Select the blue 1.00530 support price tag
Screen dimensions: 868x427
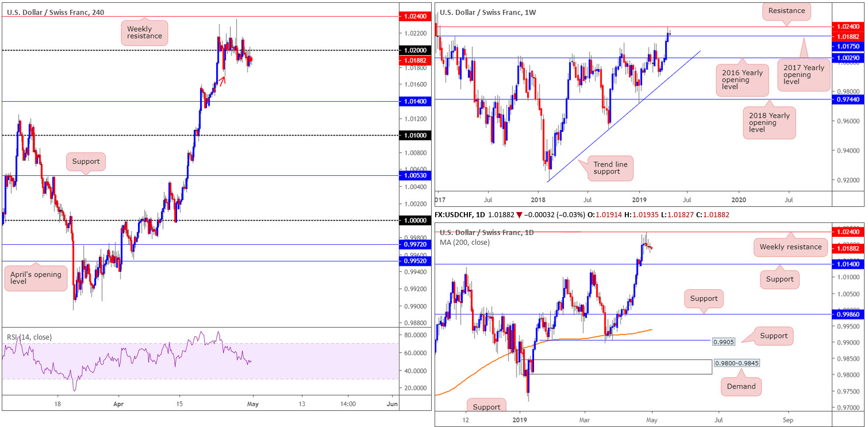tap(414, 176)
